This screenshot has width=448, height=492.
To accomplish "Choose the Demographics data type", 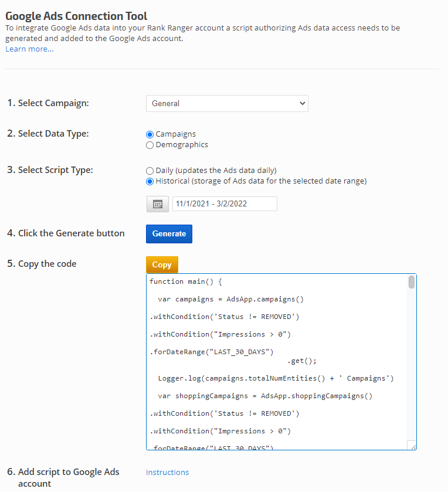I will click(x=150, y=145).
